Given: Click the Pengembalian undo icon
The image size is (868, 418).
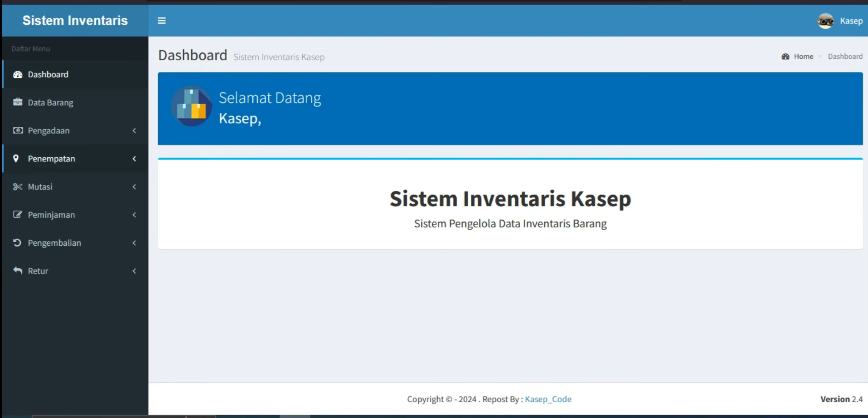Looking at the screenshot, I should pos(17,243).
